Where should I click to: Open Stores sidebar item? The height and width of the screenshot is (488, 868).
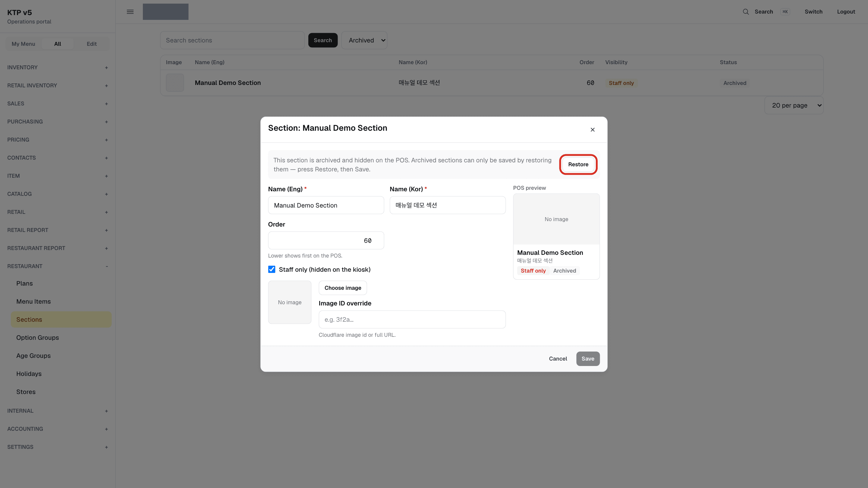pyautogui.click(x=61, y=392)
